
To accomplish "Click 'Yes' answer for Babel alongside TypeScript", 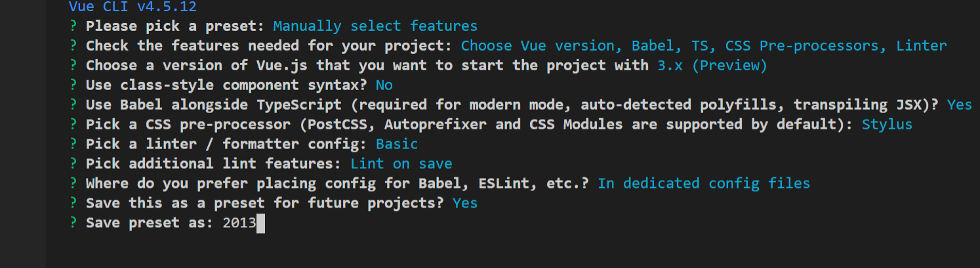I will coord(960,105).
